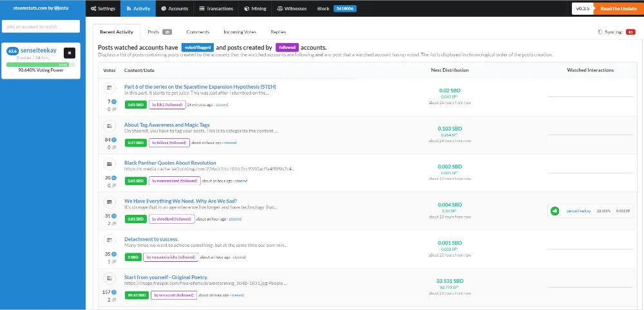Click post icon beside We Have Everything post
Viewport: 644px width, 310px height.
[109, 202]
